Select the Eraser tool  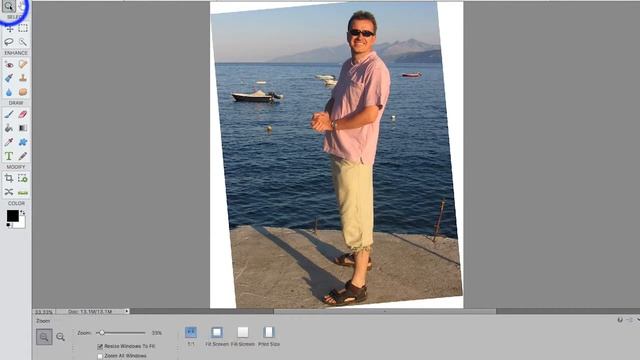(x=23, y=114)
